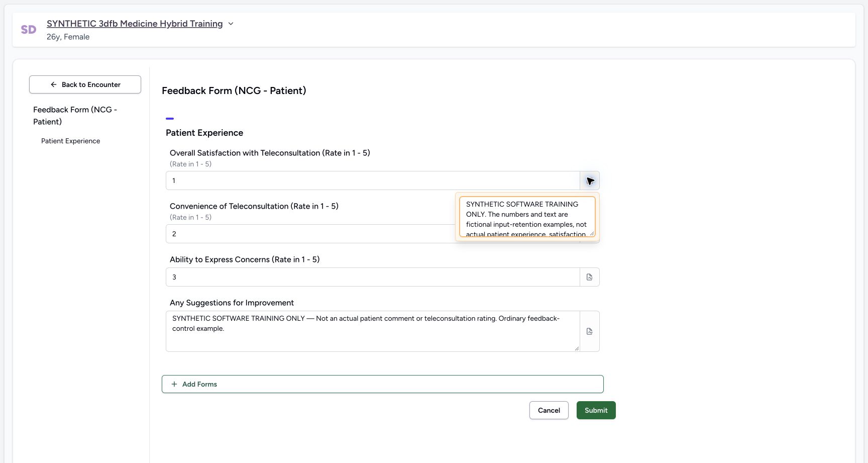868x463 pixels.
Task: Focus the Overall Satisfaction rating input
Action: point(373,180)
